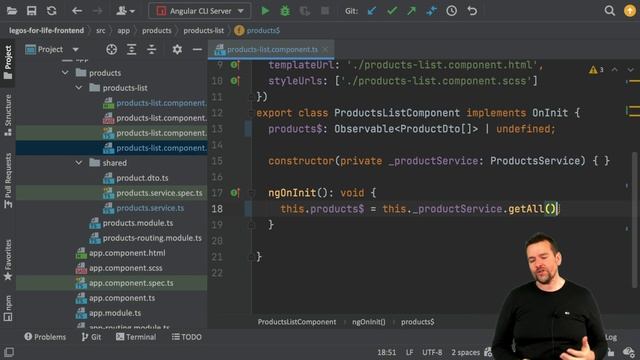
Task: Open file using the folder icon
Action: click(x=11, y=11)
